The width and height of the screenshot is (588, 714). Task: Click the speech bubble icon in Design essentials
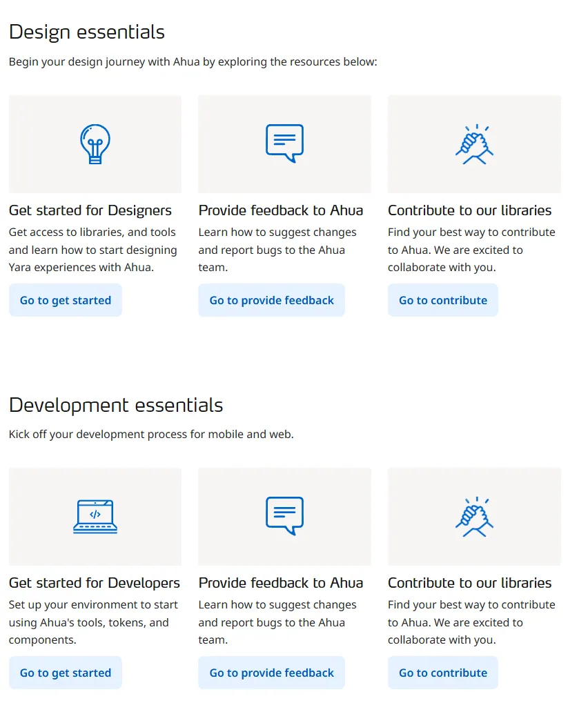click(284, 143)
